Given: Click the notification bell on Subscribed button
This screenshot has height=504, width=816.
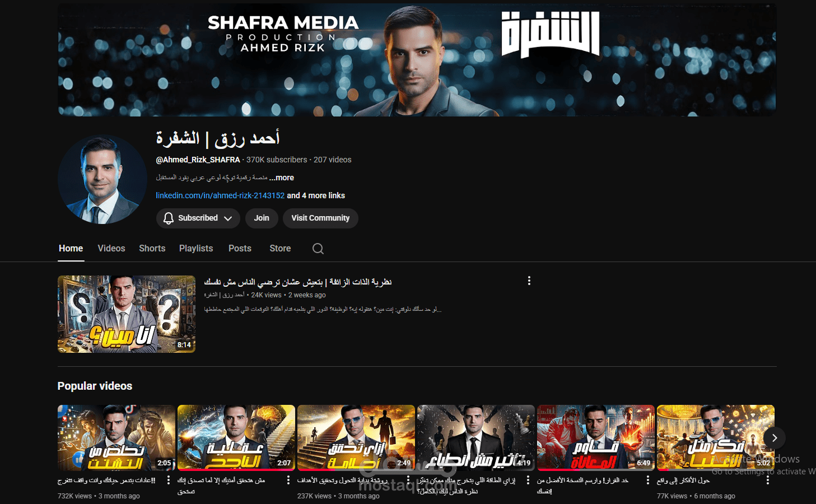Looking at the screenshot, I should coord(169,218).
